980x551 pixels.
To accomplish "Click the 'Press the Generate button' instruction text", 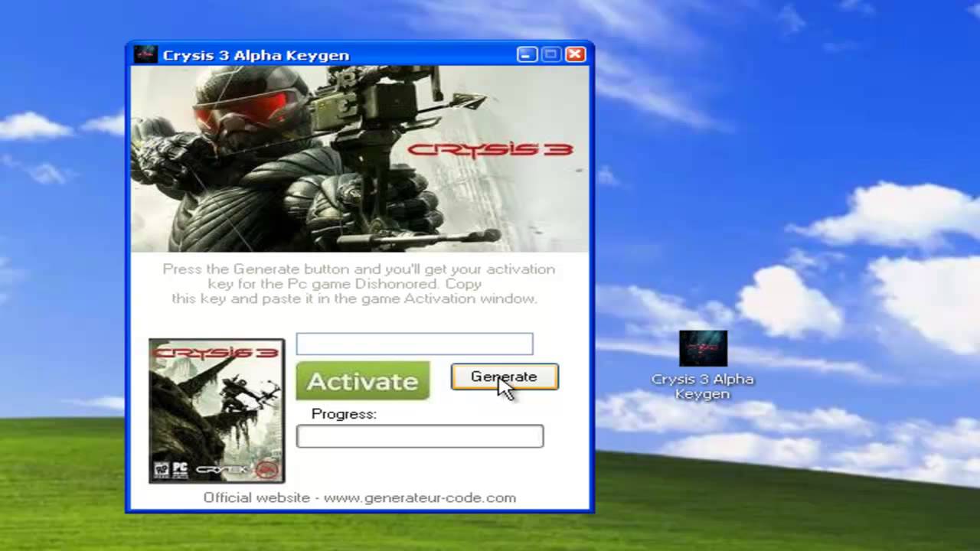I will tap(358, 284).
